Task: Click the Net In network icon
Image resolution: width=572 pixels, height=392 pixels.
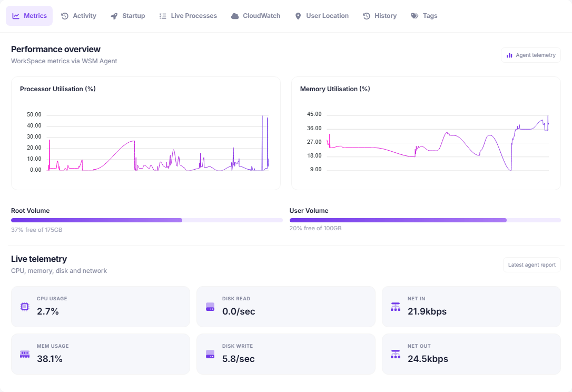Action: 396,307
